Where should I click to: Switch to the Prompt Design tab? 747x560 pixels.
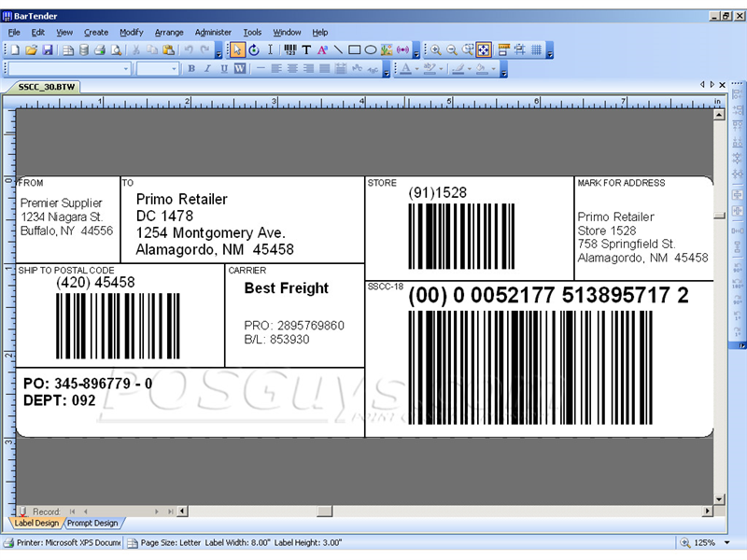pyautogui.click(x=92, y=523)
